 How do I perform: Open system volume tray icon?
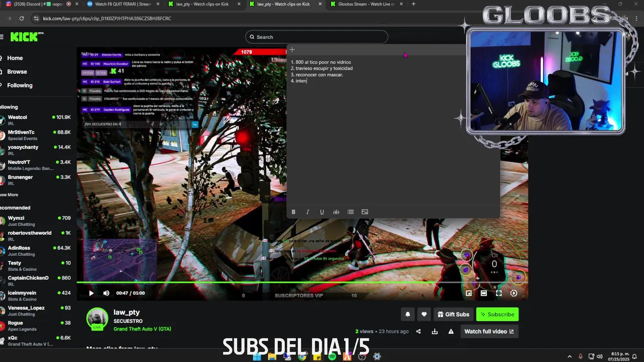click(600, 356)
